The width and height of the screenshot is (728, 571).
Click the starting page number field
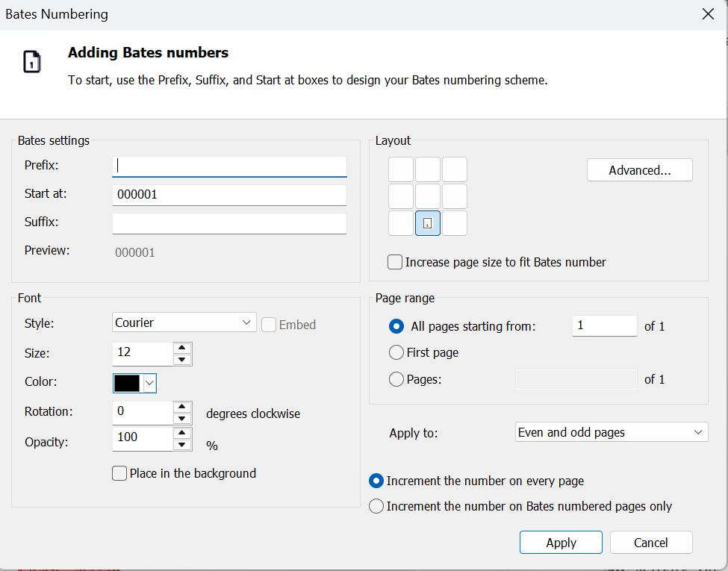[x=605, y=326]
